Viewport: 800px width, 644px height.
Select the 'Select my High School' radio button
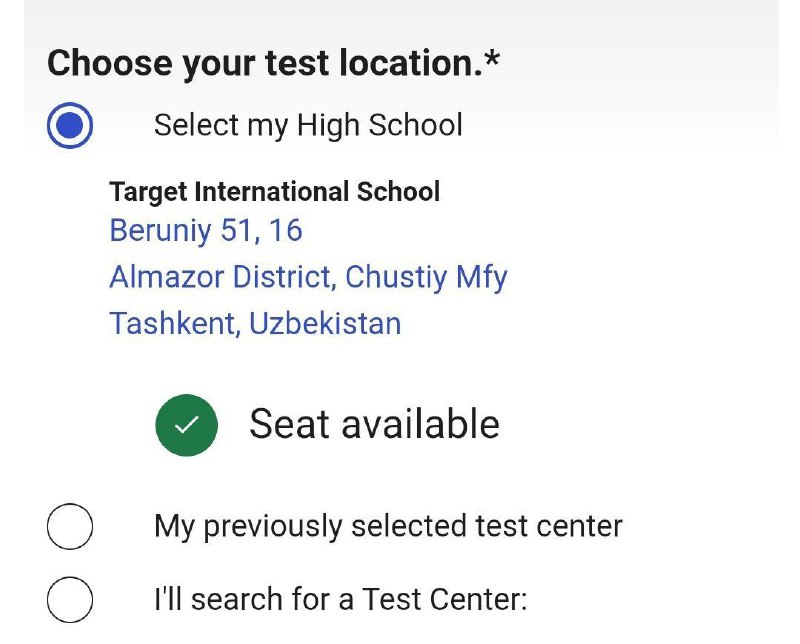point(70,125)
